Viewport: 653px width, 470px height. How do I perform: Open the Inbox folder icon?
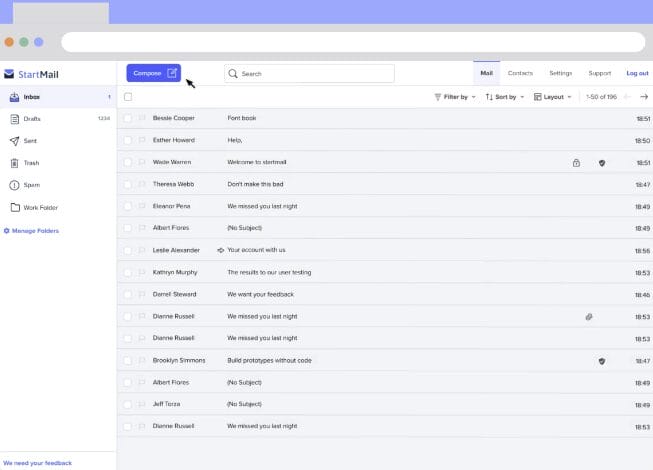(15, 97)
